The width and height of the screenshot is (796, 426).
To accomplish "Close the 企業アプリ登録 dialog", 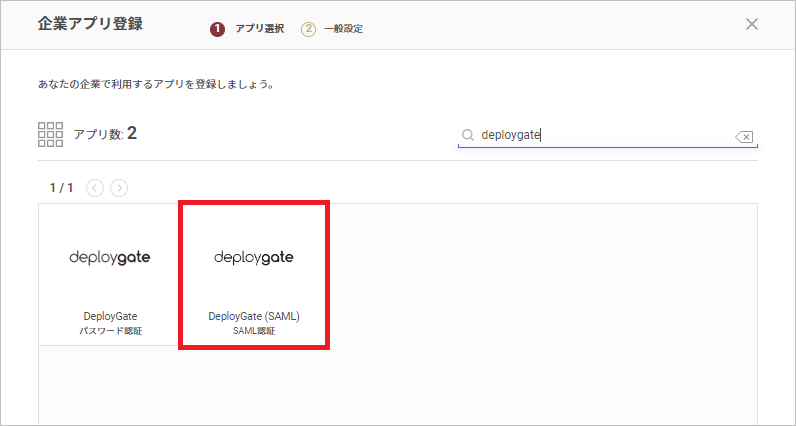I will click(x=751, y=24).
